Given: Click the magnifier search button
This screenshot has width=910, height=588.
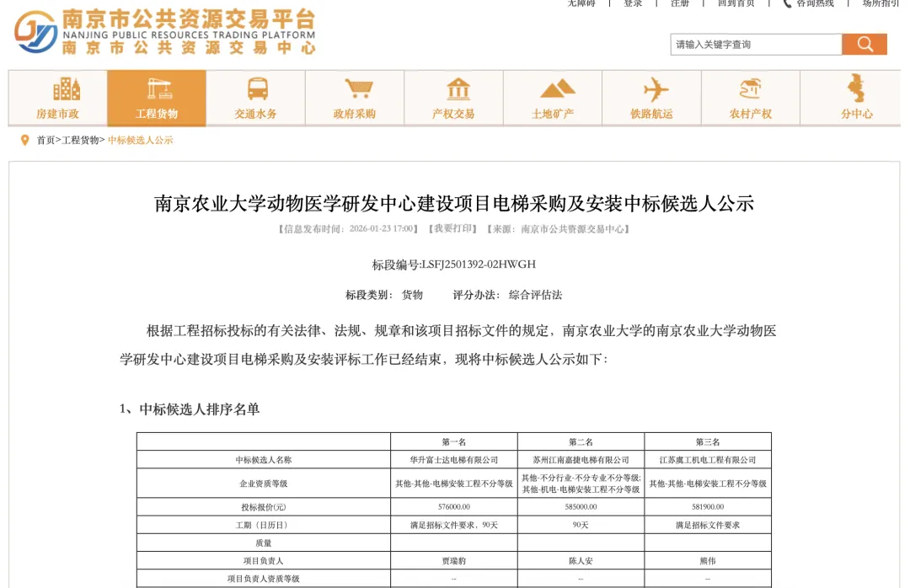Looking at the screenshot, I should 864,44.
